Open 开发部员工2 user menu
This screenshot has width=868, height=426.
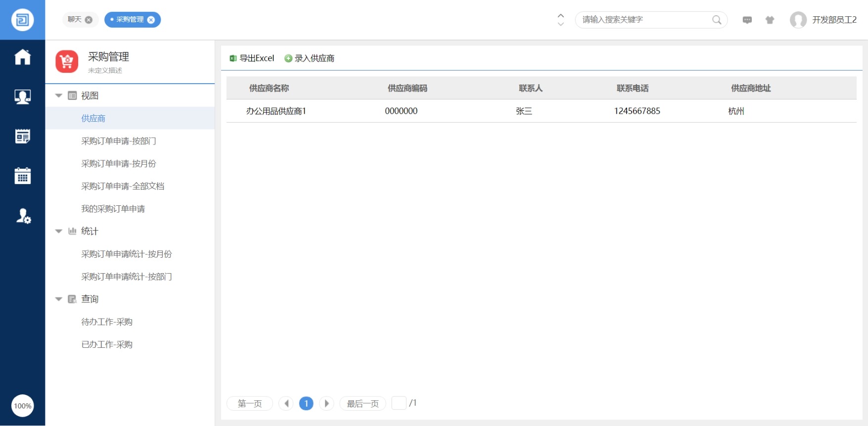click(834, 20)
